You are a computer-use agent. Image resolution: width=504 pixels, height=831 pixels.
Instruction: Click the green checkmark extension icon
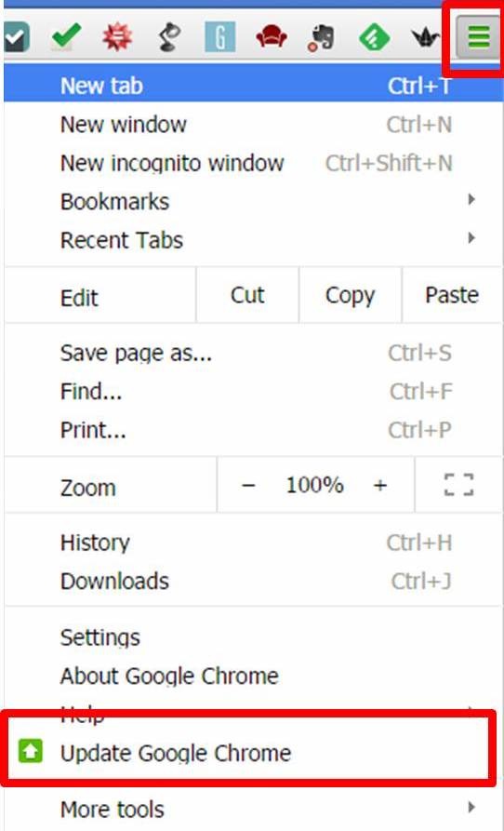pos(67,38)
